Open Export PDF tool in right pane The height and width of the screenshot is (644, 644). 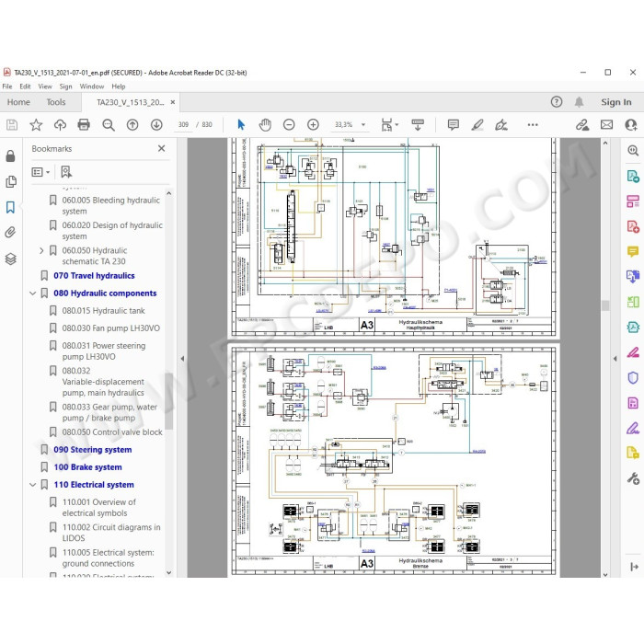coord(633,177)
